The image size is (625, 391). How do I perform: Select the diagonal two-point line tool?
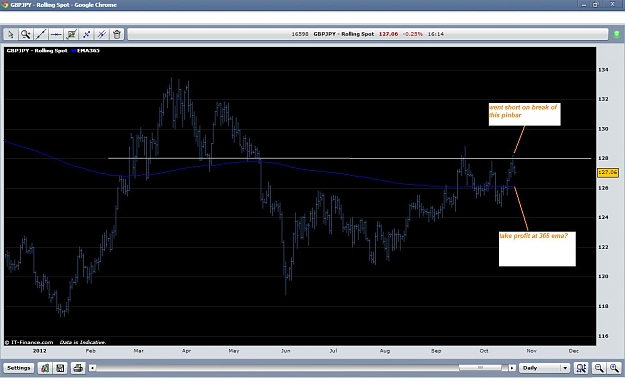86,34
